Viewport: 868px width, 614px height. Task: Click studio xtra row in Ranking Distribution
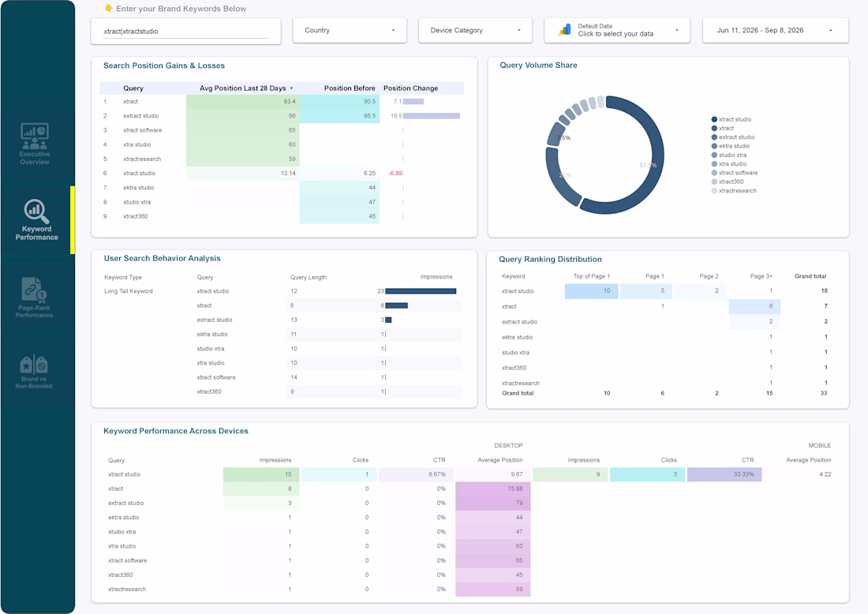pos(666,353)
